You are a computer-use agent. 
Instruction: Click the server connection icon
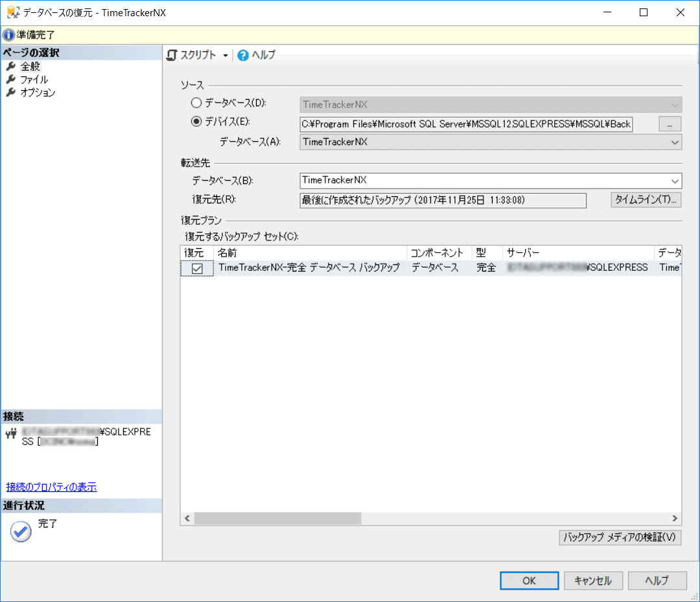[x=11, y=433]
